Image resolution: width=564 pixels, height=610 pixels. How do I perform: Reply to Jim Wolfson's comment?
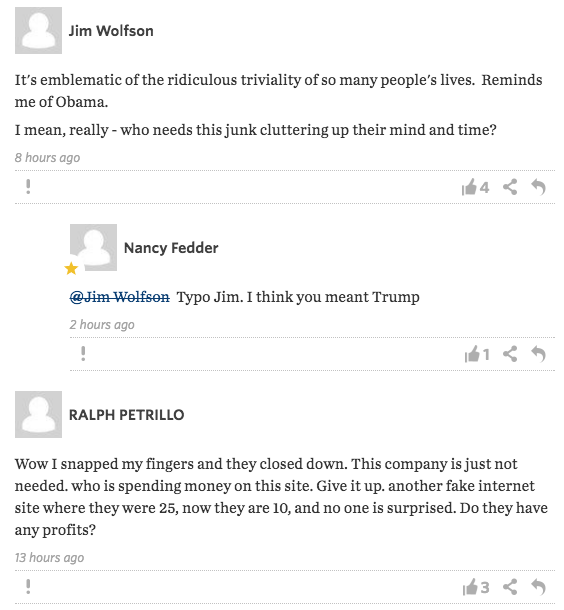tap(539, 187)
